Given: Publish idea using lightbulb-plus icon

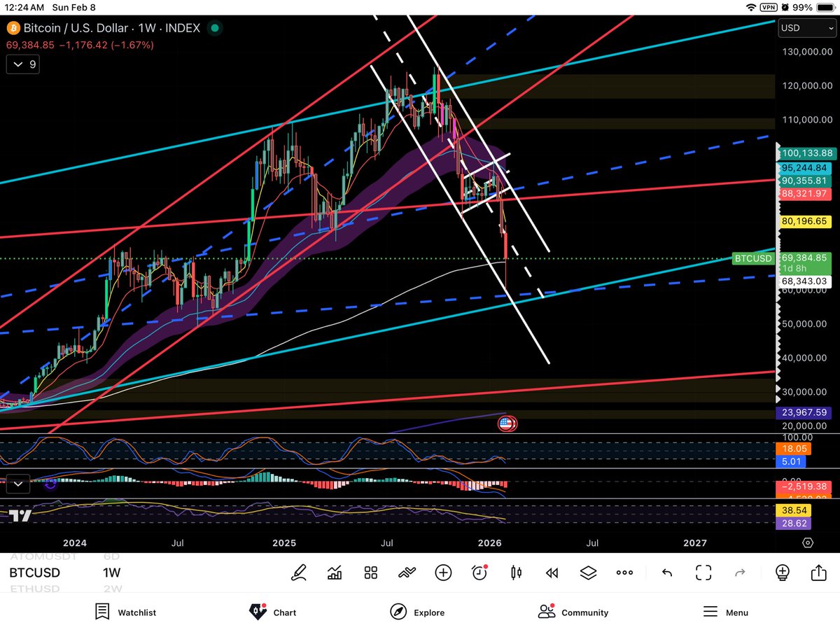Looking at the screenshot, I should 783,573.
